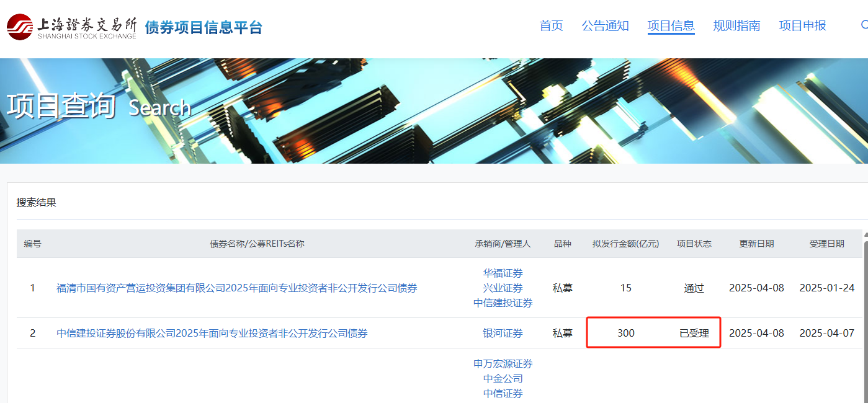Click column header 拟发行金额(亿元)
The width and height of the screenshot is (868, 403).
626,244
